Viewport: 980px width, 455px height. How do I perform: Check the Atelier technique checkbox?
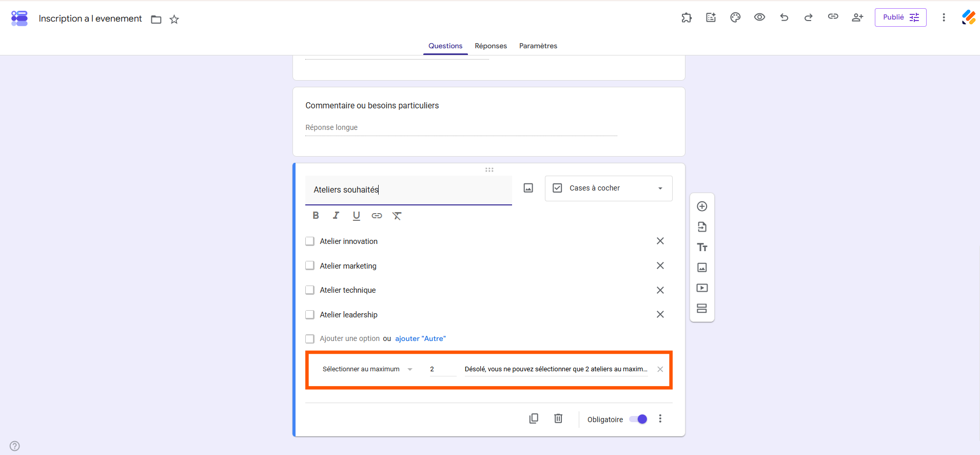tap(310, 290)
